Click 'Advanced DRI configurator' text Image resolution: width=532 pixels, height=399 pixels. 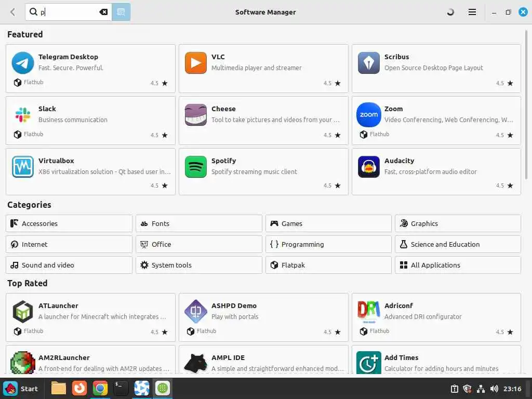point(423,316)
